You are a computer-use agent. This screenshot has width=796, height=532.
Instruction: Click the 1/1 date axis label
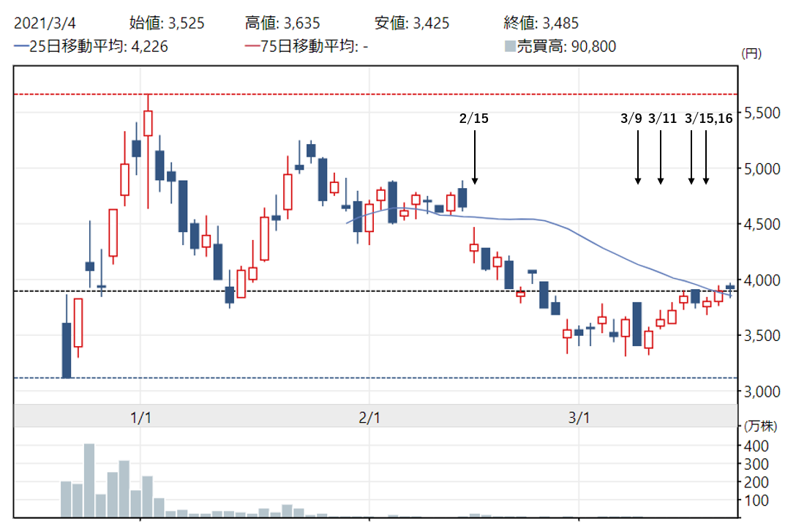click(140, 418)
